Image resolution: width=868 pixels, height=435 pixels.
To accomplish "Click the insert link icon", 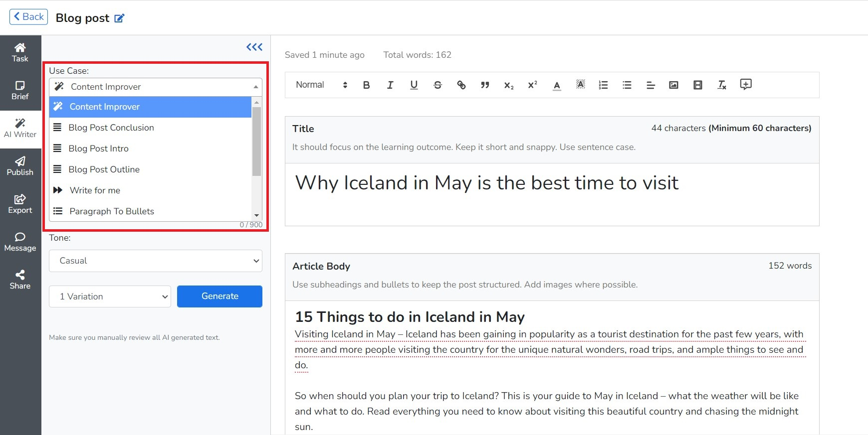I will click(461, 85).
